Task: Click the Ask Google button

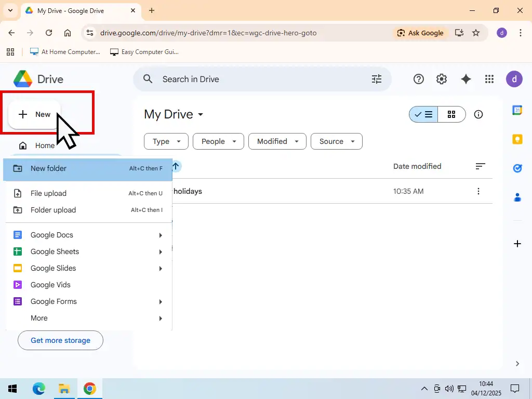Action: pos(421,33)
